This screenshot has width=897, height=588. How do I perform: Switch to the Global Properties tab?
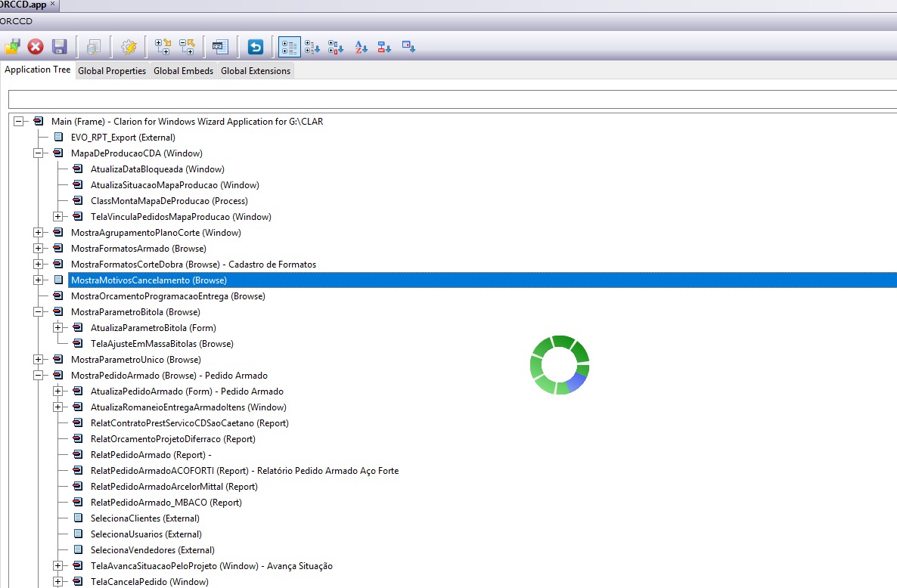[112, 71]
